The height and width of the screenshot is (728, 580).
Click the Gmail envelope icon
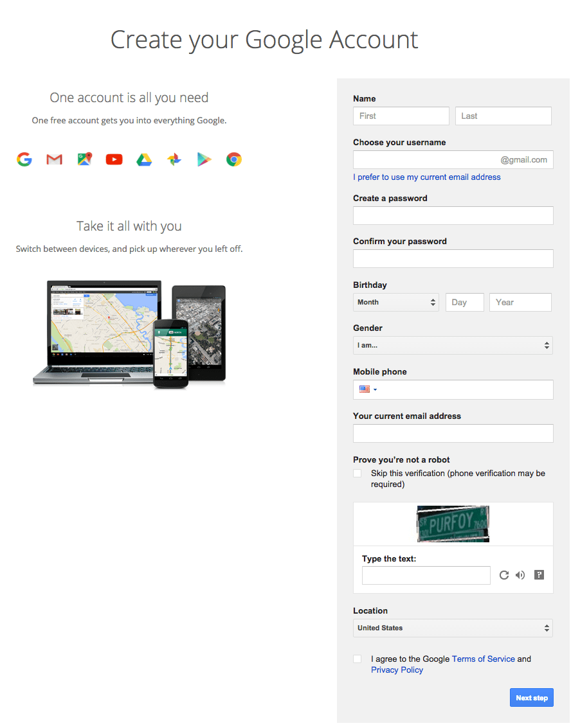pyautogui.click(x=55, y=159)
